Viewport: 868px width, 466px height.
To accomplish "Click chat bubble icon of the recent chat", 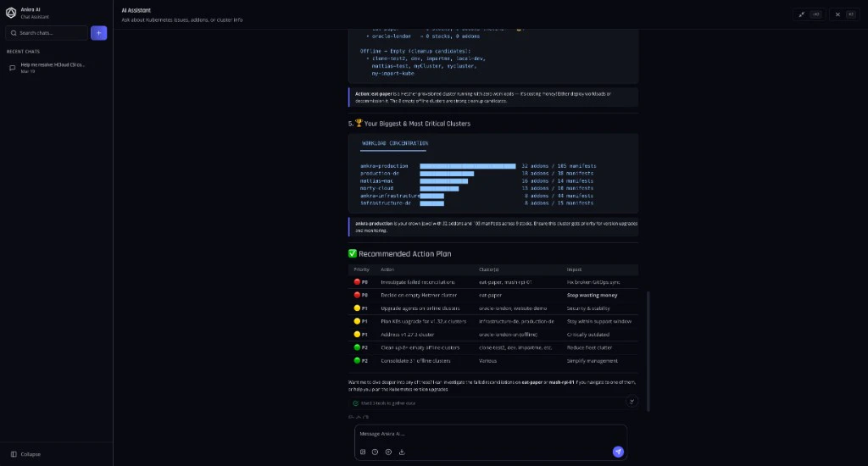I will pos(12,68).
